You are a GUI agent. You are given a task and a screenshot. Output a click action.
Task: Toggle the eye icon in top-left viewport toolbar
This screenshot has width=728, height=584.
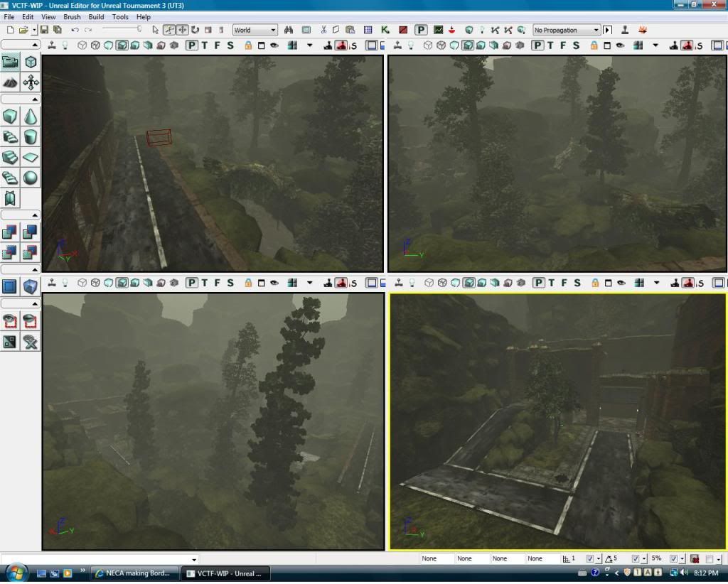point(274,45)
